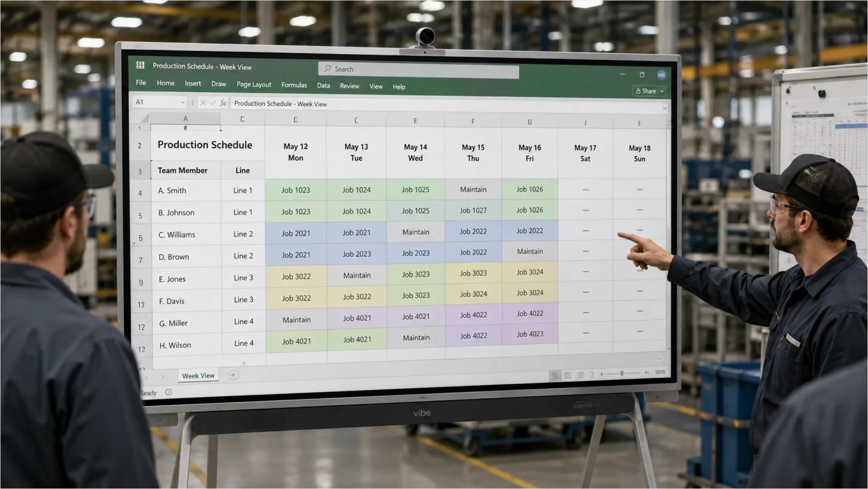This screenshot has height=489, width=868.
Task: Open the View tab
Action: [376, 86]
